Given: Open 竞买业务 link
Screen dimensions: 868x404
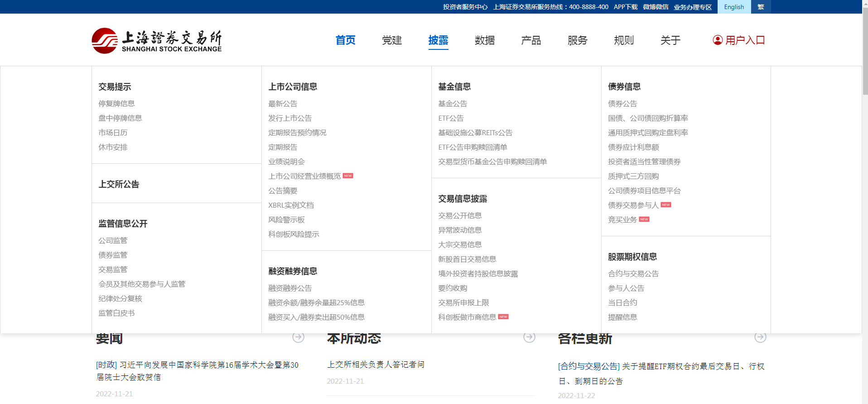Looking at the screenshot, I should point(622,219).
